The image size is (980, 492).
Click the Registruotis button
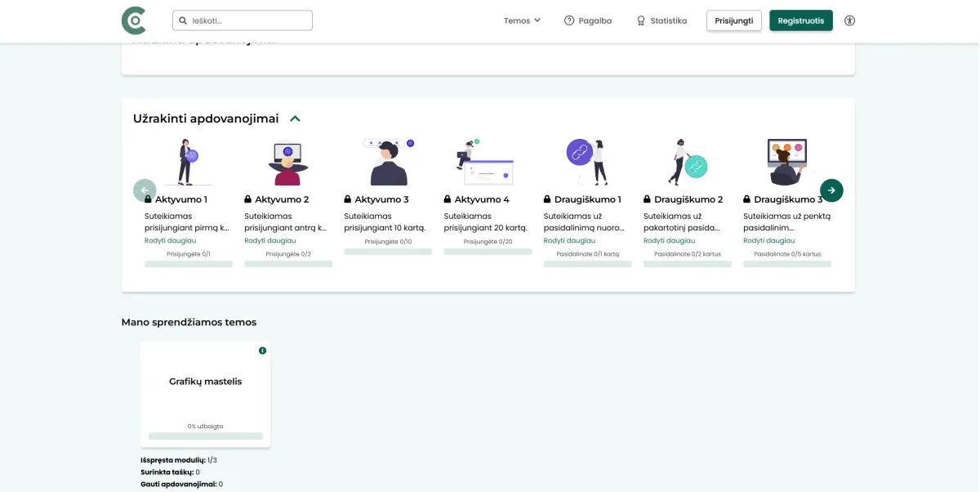[x=800, y=20]
